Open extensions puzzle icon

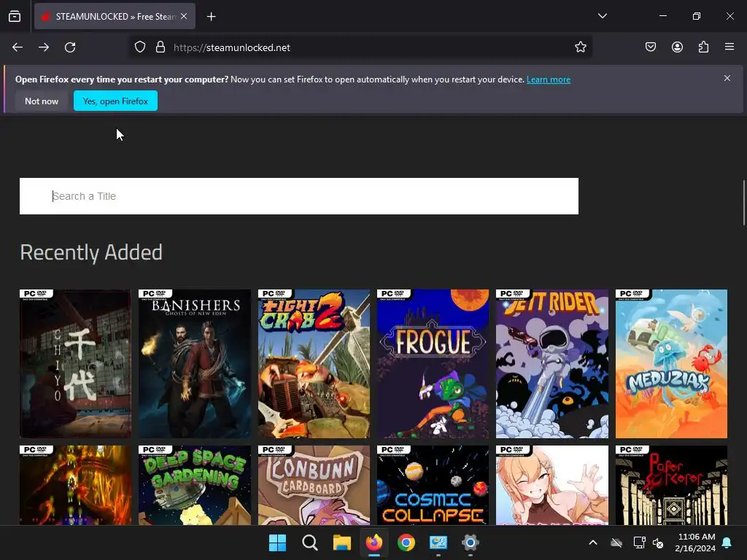(x=703, y=47)
